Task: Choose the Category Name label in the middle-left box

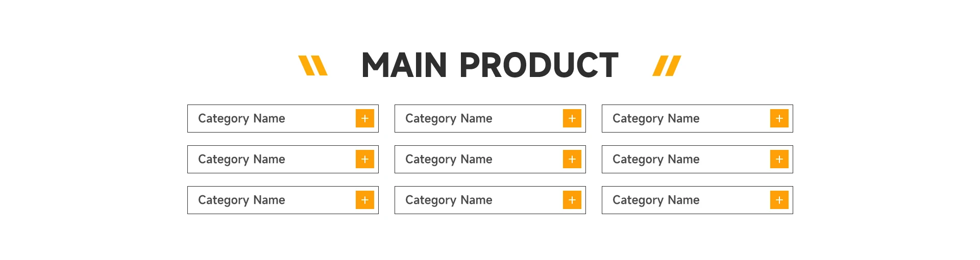Action: (241, 159)
